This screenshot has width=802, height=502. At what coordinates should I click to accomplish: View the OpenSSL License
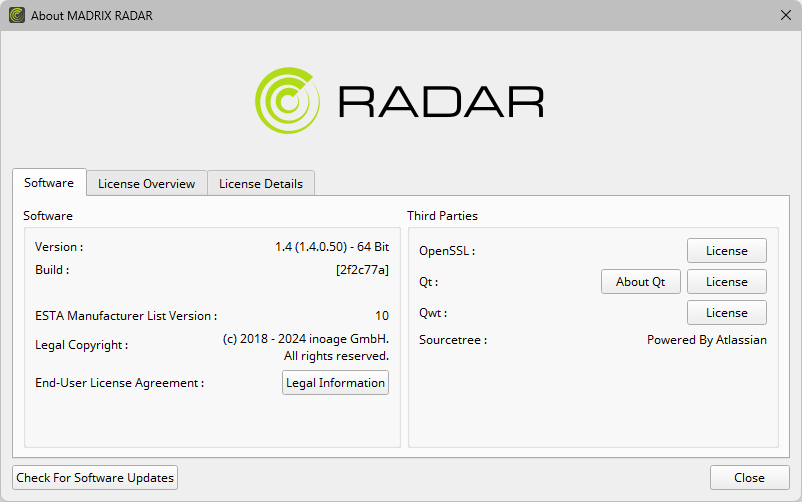point(726,251)
